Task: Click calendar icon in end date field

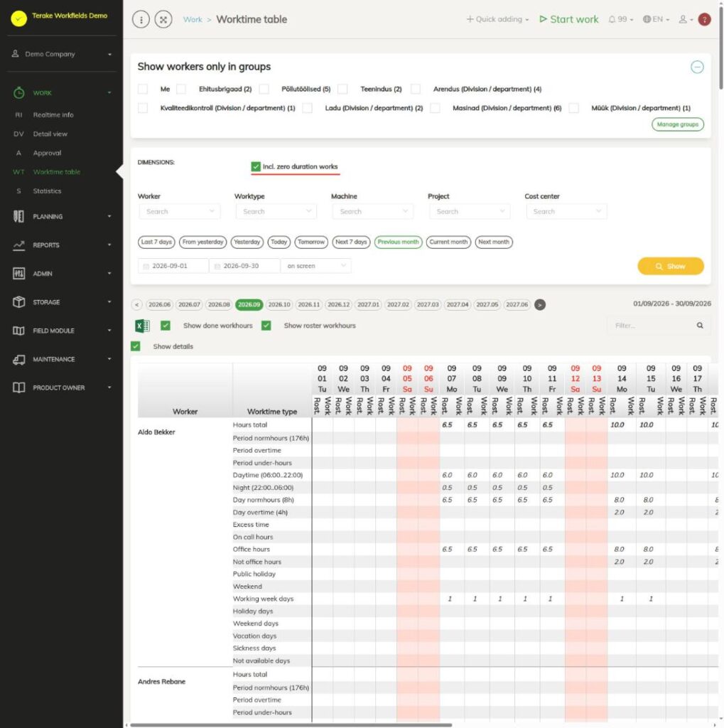Action: (217, 266)
